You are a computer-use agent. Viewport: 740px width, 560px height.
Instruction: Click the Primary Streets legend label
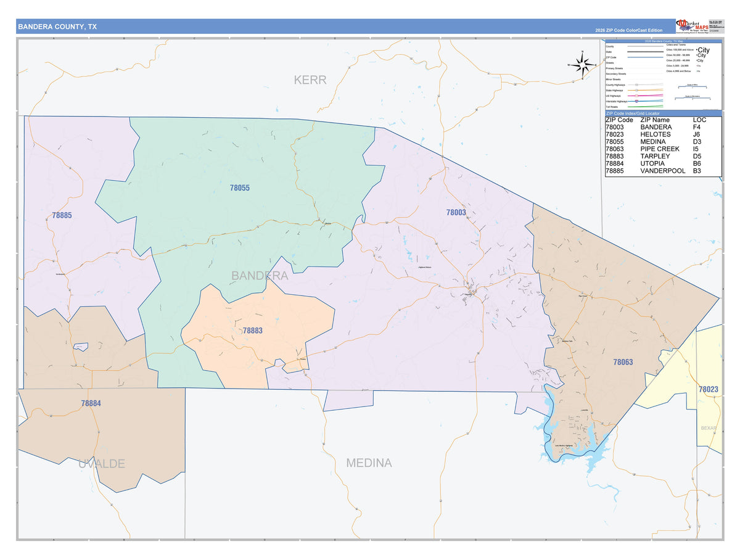(x=614, y=68)
